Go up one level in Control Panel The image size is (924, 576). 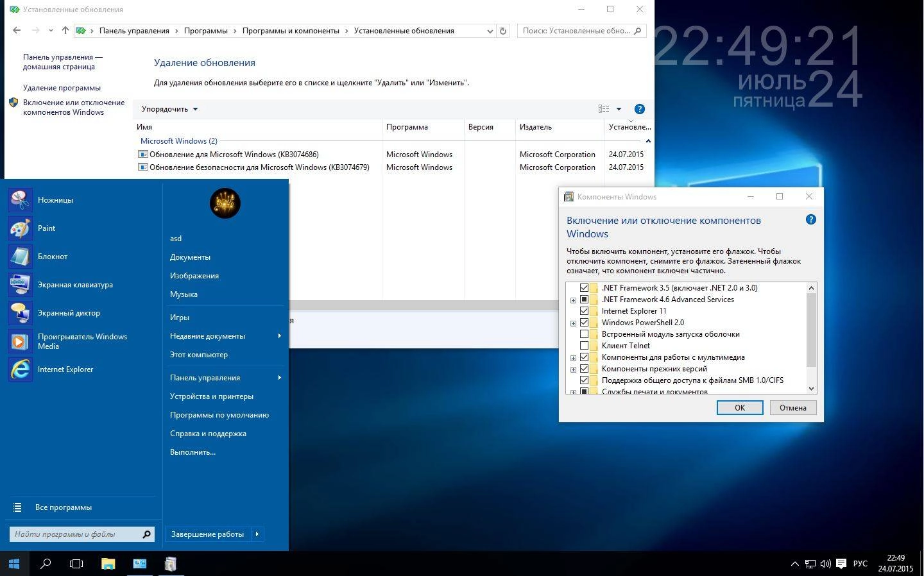click(x=65, y=30)
